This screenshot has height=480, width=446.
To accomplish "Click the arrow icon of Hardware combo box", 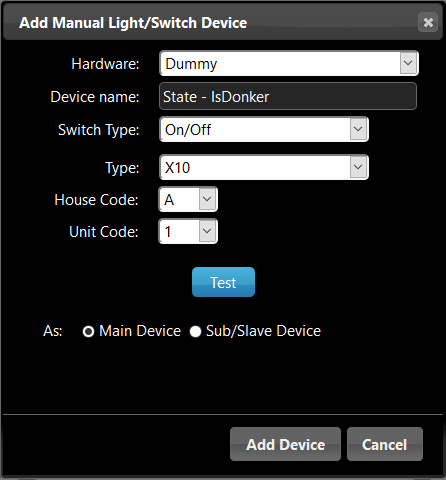I will pyautogui.click(x=408, y=63).
